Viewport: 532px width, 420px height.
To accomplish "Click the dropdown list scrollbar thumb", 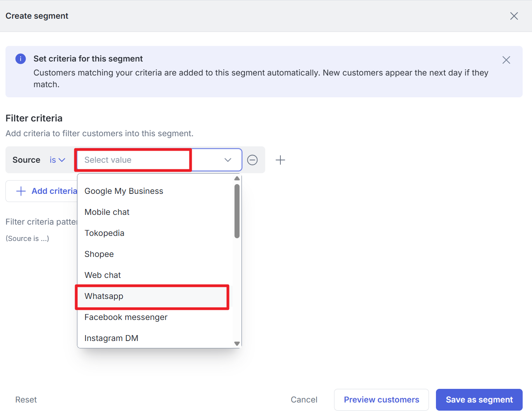I will click(x=237, y=211).
